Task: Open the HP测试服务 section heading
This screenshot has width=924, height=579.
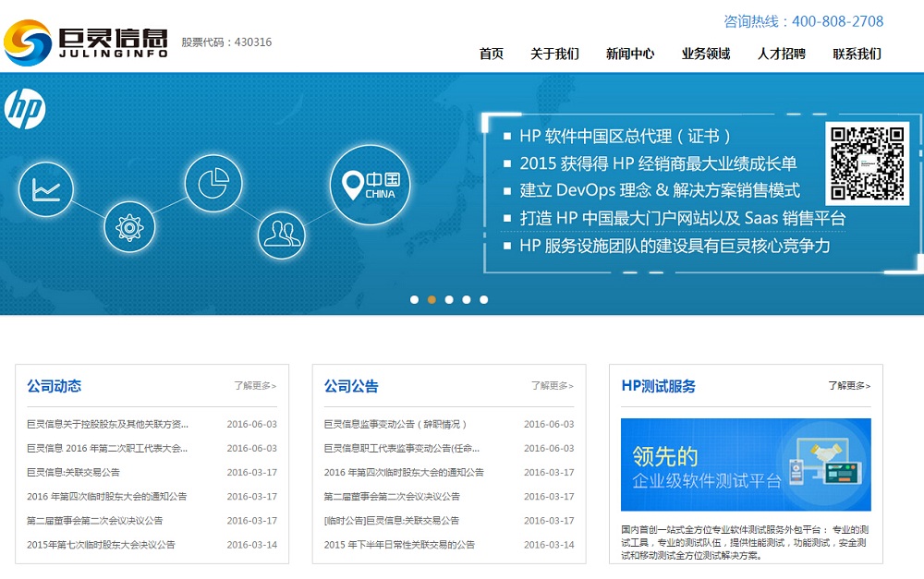Action: [x=658, y=386]
